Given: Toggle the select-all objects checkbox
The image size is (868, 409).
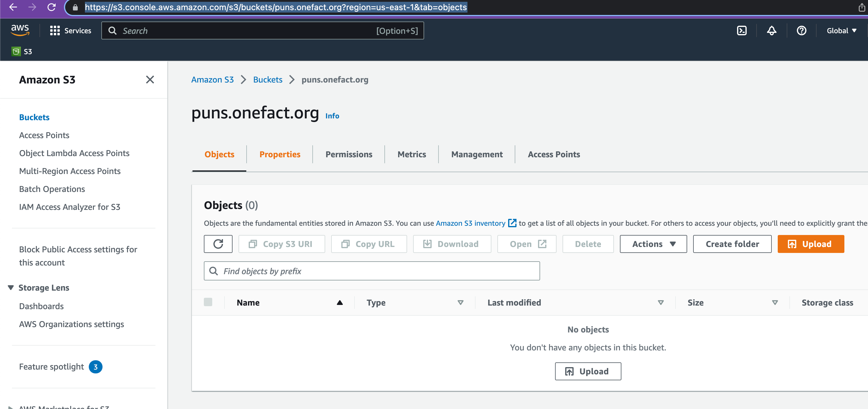Looking at the screenshot, I should 208,302.
